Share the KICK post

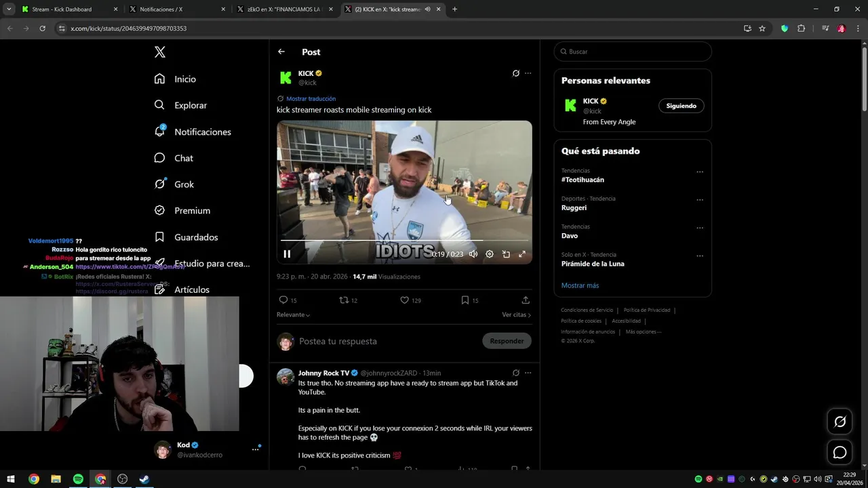(x=526, y=300)
